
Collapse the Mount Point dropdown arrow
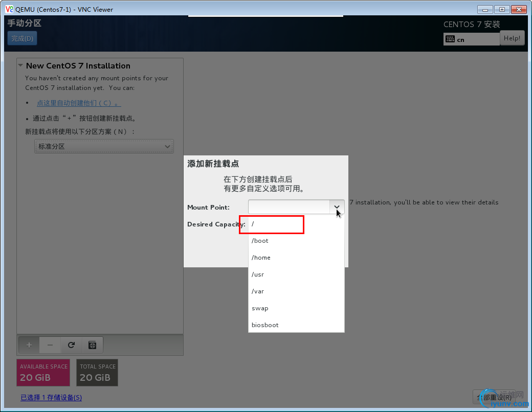click(x=337, y=207)
